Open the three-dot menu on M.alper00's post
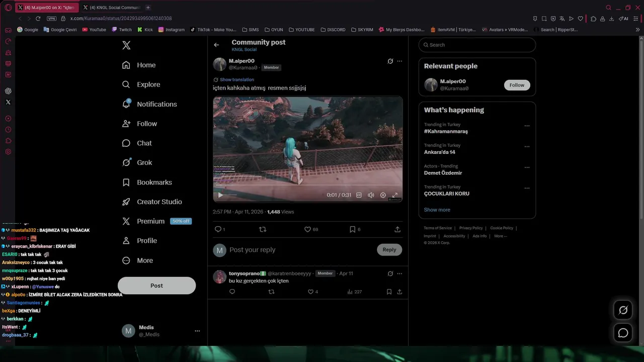644x362 pixels. click(x=399, y=61)
